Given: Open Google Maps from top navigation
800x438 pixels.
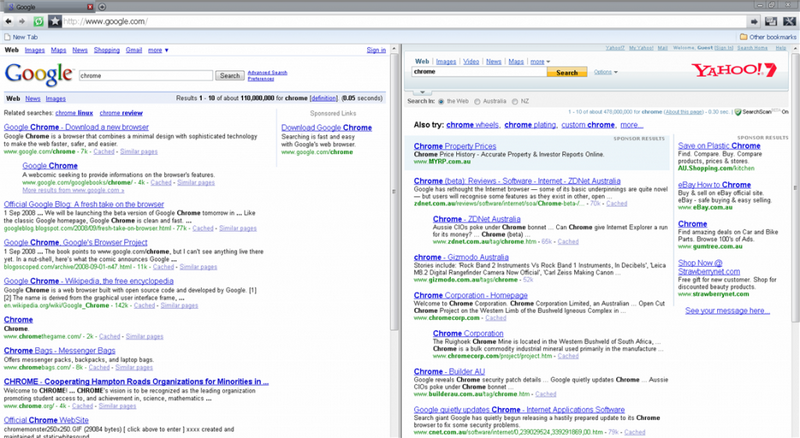Looking at the screenshot, I should point(58,50).
